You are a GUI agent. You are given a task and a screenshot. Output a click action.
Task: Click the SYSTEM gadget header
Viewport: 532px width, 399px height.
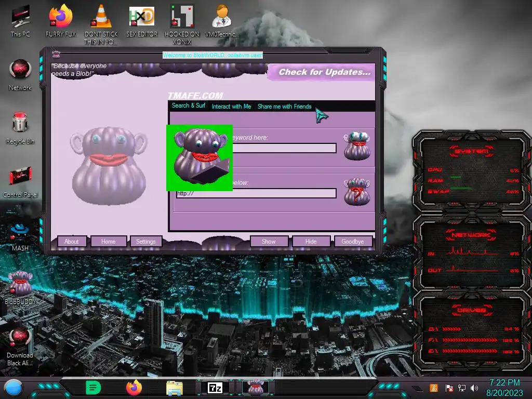point(472,151)
